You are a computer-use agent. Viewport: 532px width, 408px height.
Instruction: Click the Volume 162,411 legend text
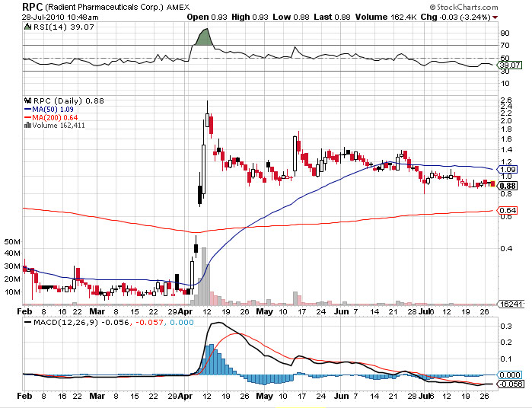pos(59,126)
